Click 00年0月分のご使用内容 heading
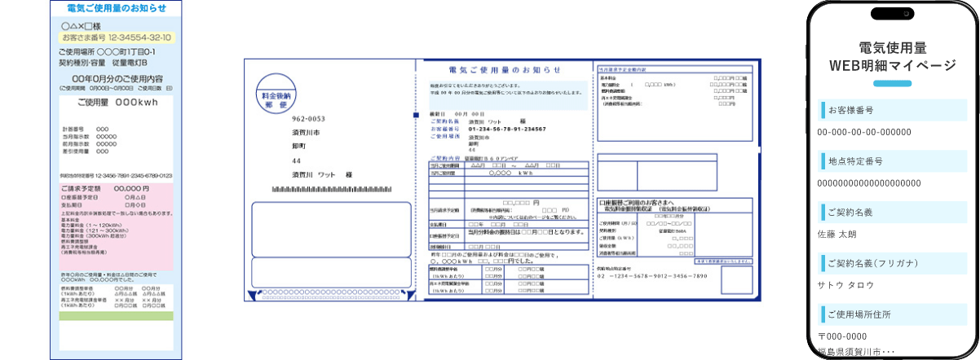 point(117,78)
